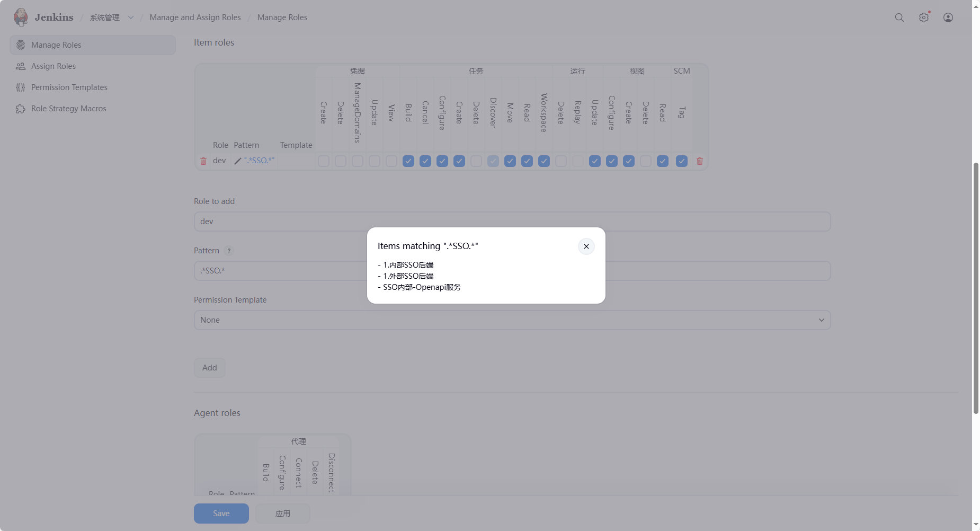This screenshot has width=980, height=531.
Task: Click the Pattern help question mark
Action: [229, 251]
